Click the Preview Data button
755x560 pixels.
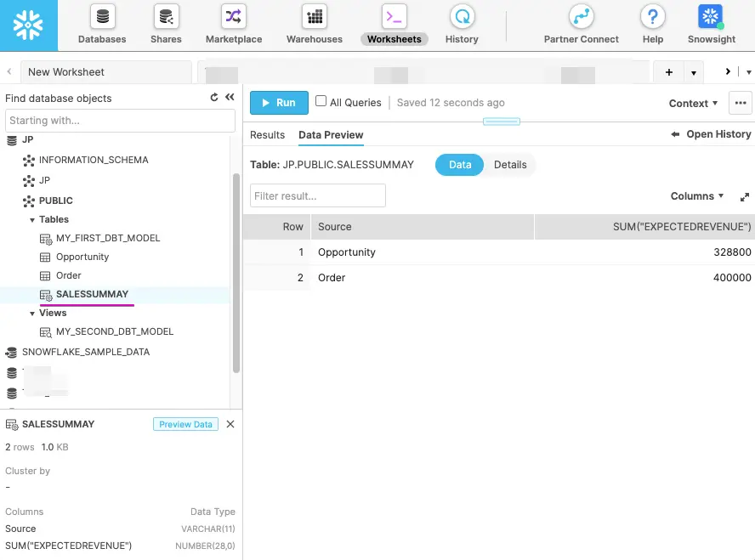coord(185,424)
